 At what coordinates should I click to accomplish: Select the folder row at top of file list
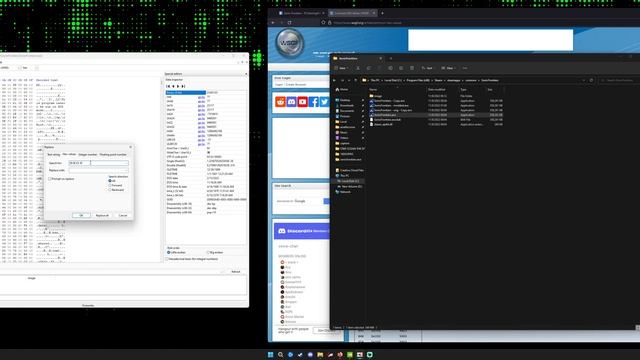tap(436, 96)
